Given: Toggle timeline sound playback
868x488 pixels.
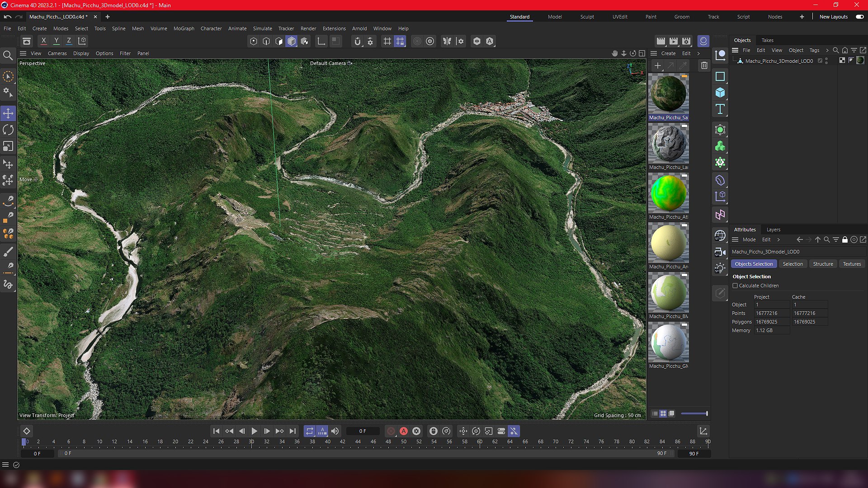Looking at the screenshot, I should pos(335,431).
